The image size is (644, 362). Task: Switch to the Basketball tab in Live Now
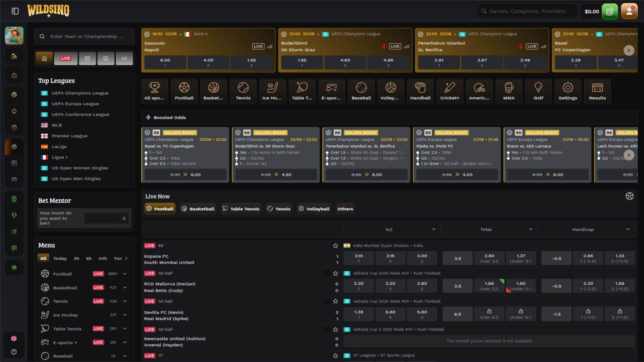click(x=198, y=208)
